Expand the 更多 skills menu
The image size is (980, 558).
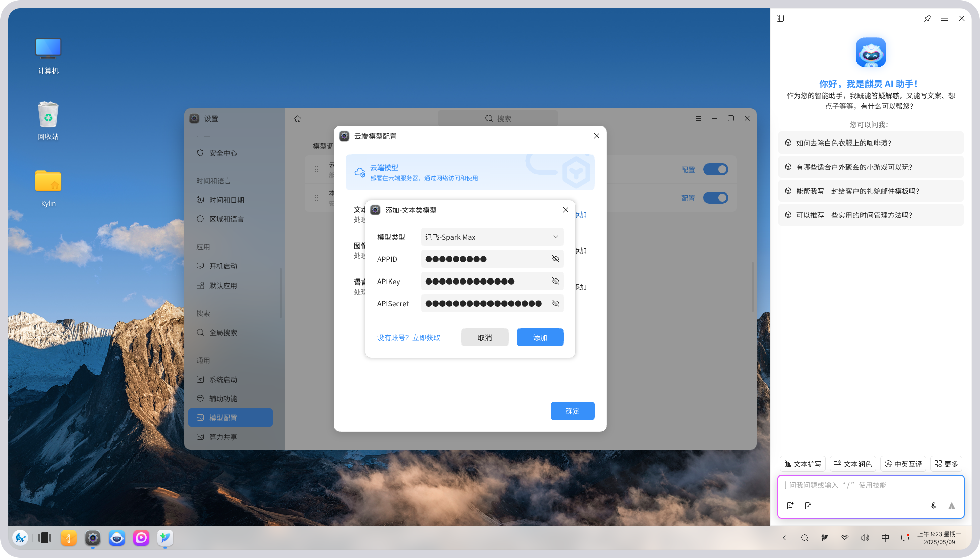tap(946, 464)
